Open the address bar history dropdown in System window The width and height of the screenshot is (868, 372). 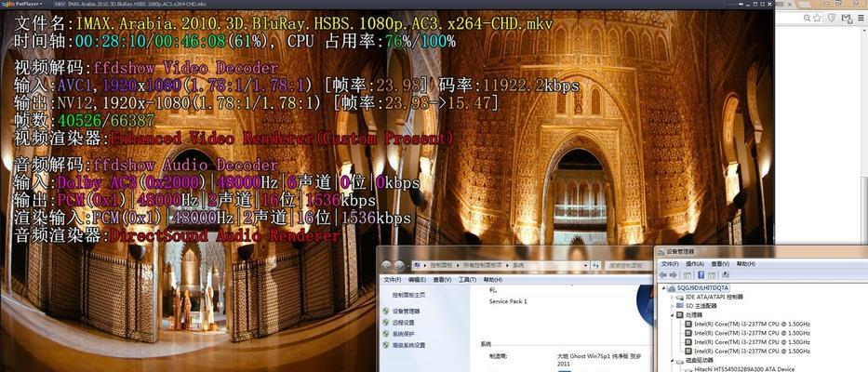(x=585, y=266)
